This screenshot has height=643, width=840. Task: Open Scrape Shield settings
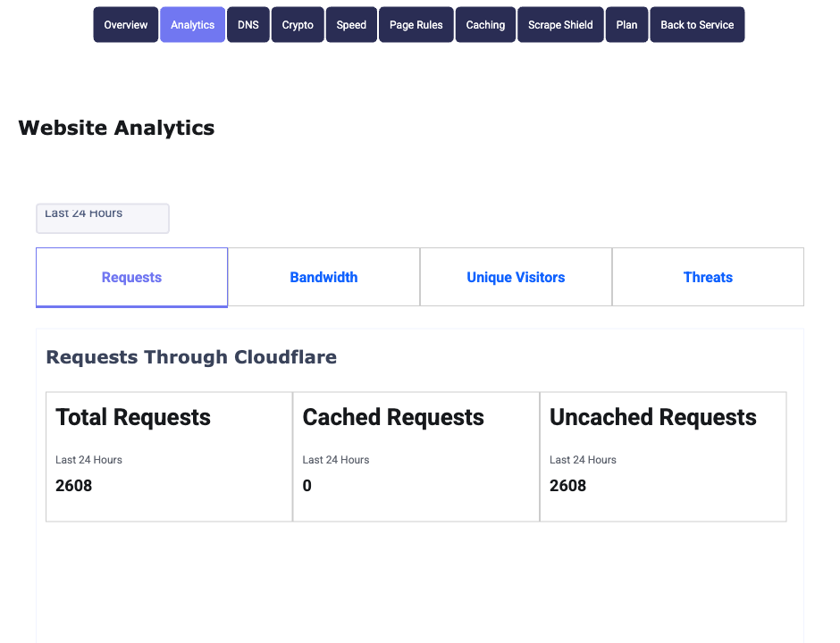point(560,25)
